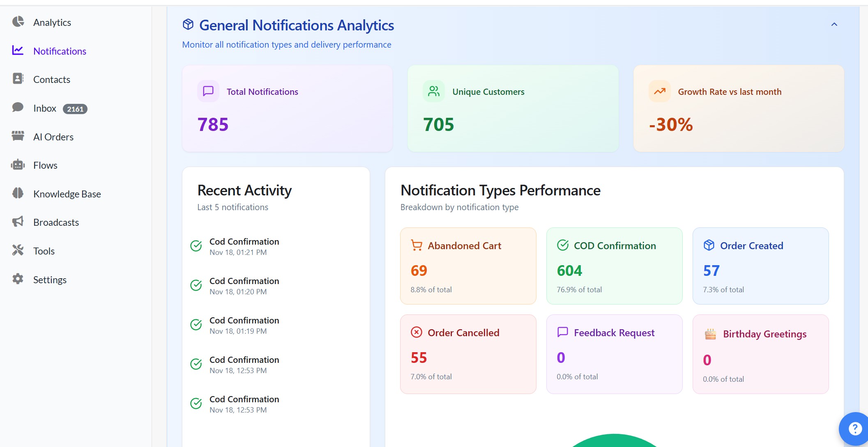Click the Growth Rate trend icon

(x=660, y=91)
